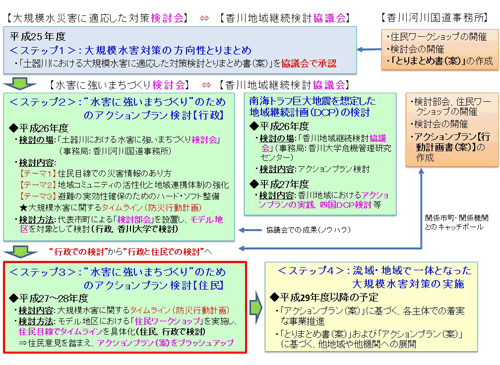Viewport: 500px width, 365px height.
Task: Click 関係市町・関係機関とのキャッチボール text
Action: click(x=456, y=222)
